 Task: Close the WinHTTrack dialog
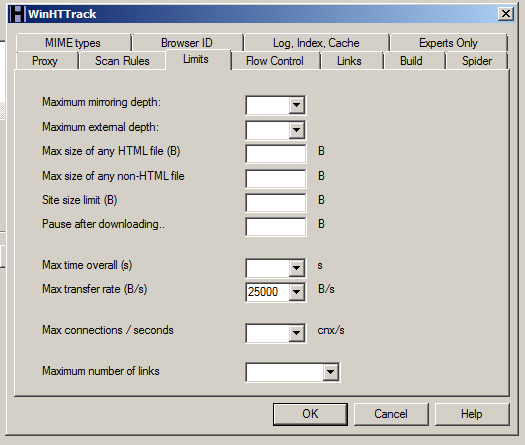[x=506, y=14]
